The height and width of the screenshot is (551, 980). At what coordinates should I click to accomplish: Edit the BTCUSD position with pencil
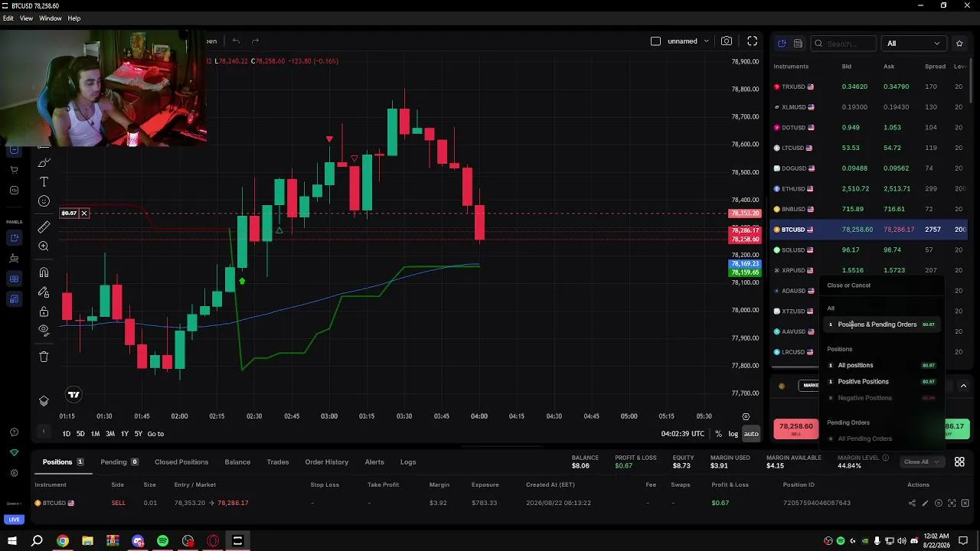click(925, 504)
